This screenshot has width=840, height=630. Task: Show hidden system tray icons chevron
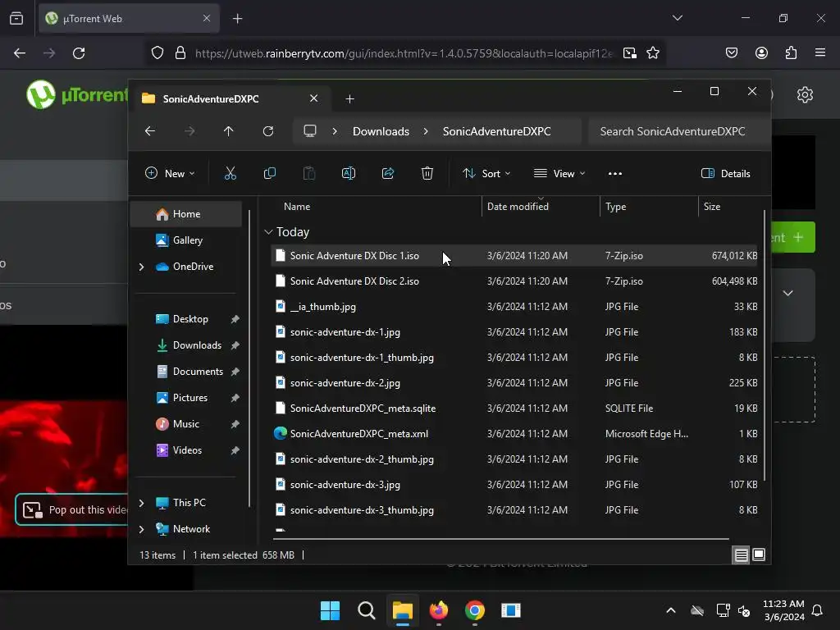click(670, 610)
